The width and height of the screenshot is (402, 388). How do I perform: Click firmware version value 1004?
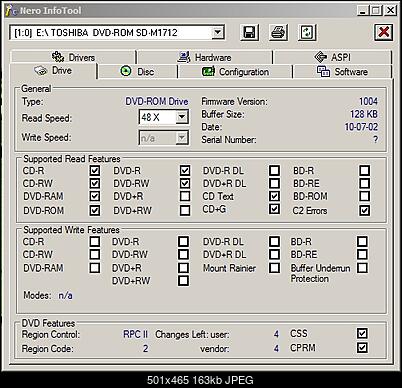pyautogui.click(x=368, y=101)
